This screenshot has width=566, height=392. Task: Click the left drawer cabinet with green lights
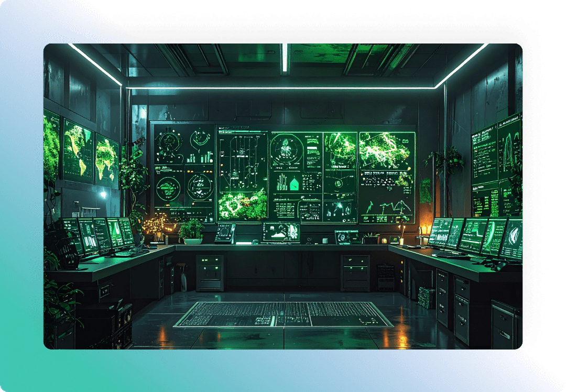pyautogui.click(x=210, y=273)
